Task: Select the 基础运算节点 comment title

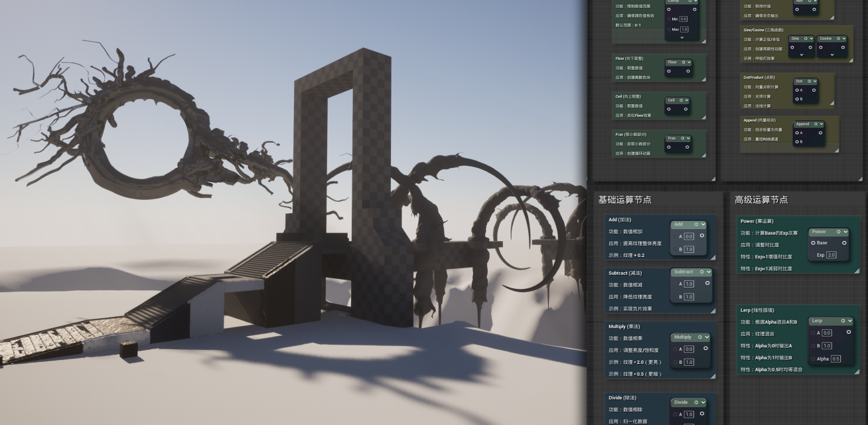Action: (624, 200)
